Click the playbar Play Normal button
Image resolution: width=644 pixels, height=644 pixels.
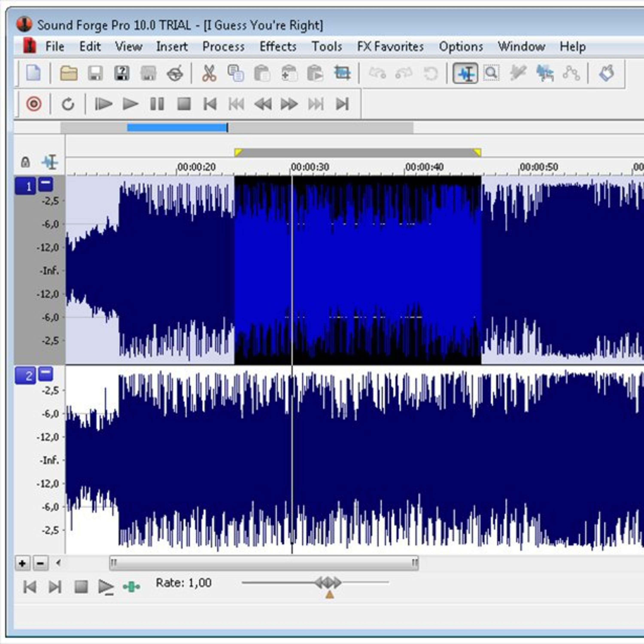(106, 587)
